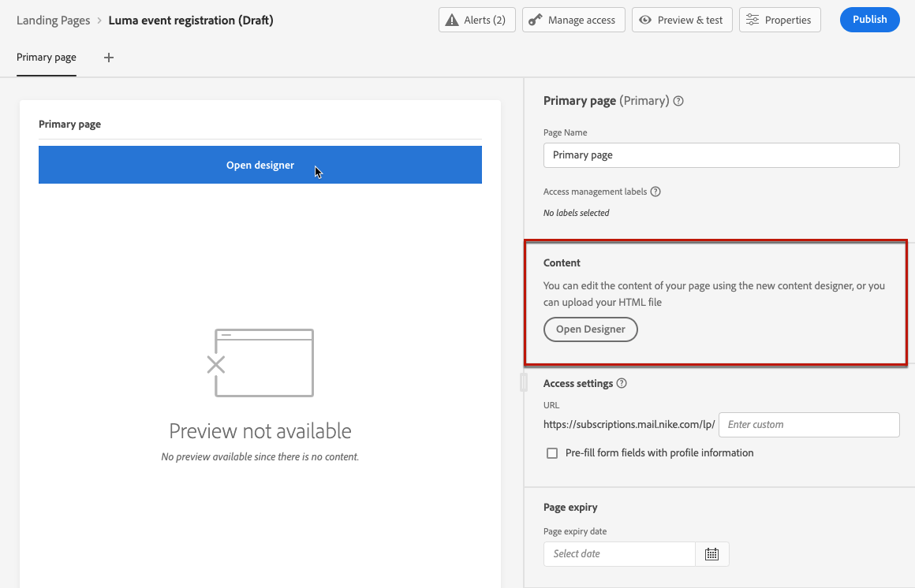
Task: Click the Select date expiry field
Action: click(619, 554)
